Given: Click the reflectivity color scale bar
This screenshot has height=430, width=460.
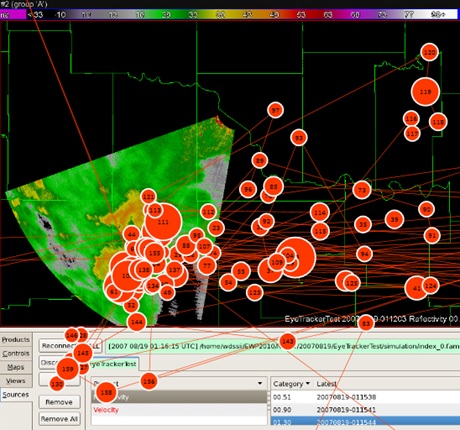Looking at the screenshot, I should point(230,15).
